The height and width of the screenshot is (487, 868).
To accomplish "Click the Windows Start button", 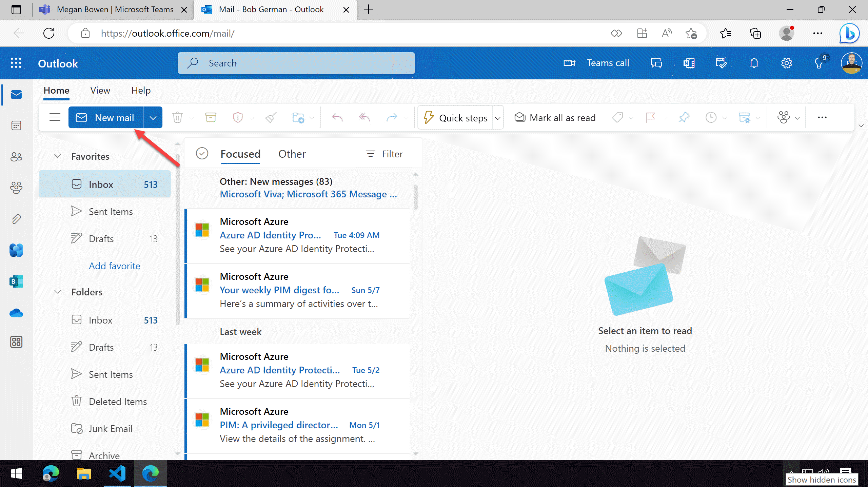I will click(16, 473).
